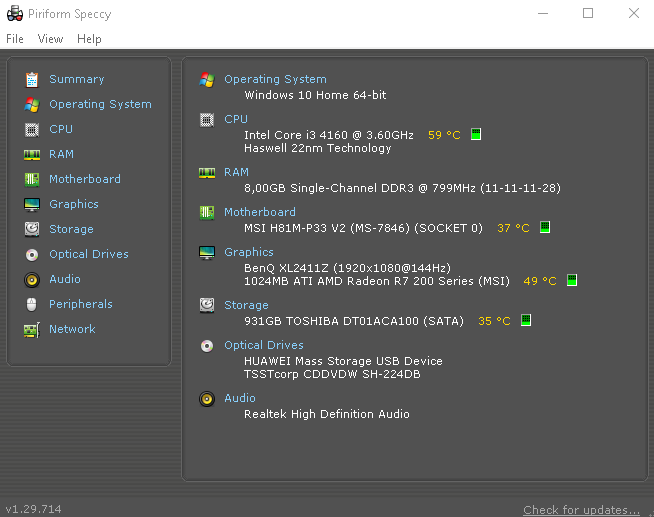The image size is (654, 517).
Task: Click the CPU temperature value 59 °C
Action: (444, 135)
